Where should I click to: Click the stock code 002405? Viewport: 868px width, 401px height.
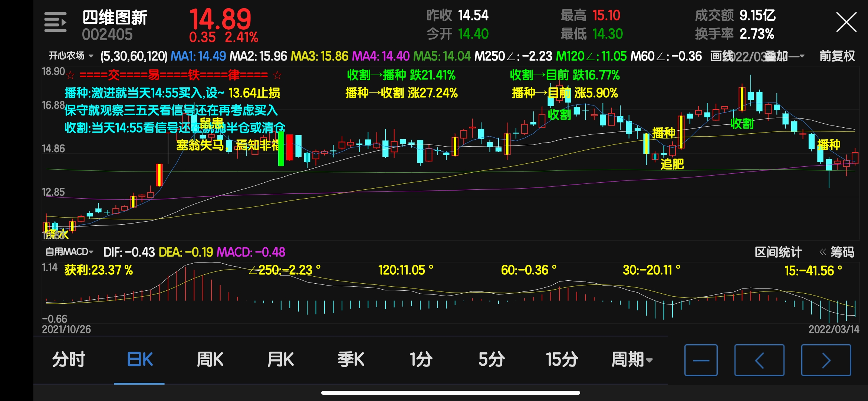107,35
